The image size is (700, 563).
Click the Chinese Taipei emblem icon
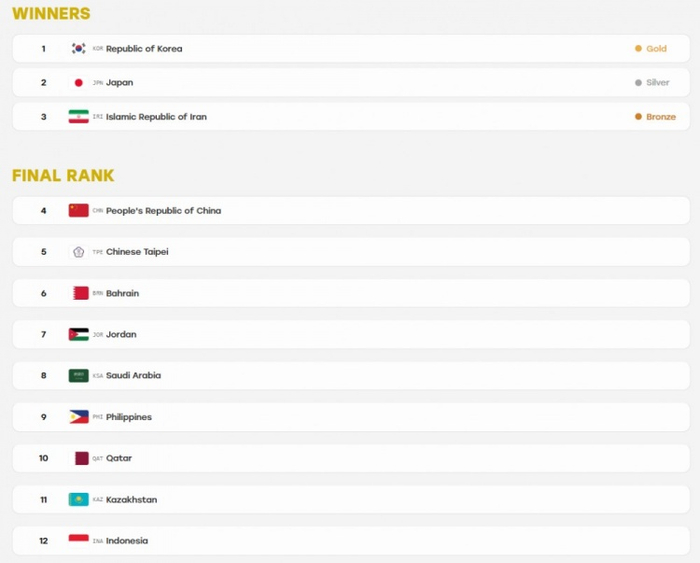coord(79,252)
